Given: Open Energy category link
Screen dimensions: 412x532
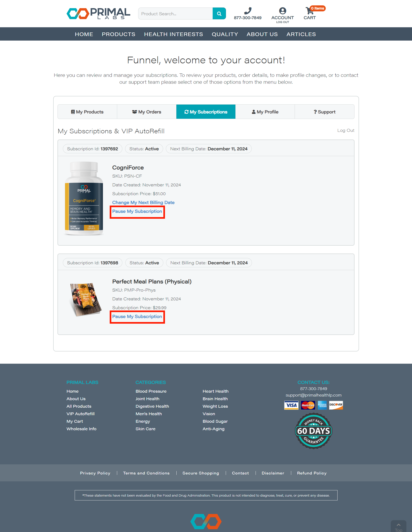Looking at the screenshot, I should click(x=143, y=421).
